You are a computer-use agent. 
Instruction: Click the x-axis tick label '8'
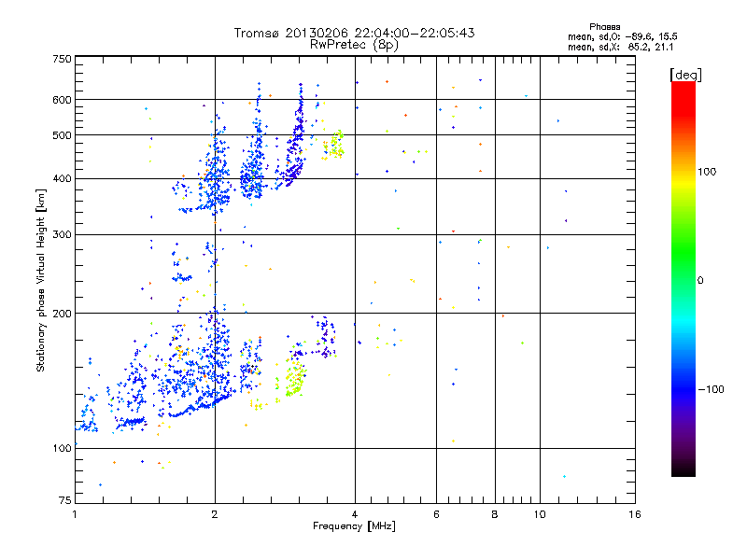point(495,514)
